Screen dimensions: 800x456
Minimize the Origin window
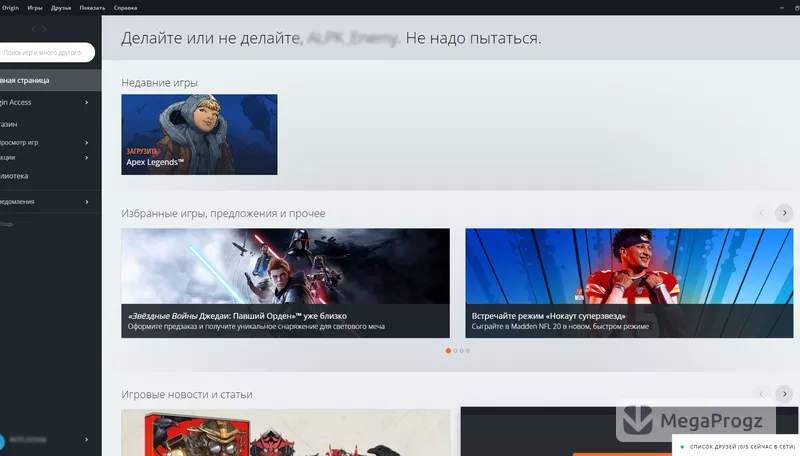782,8
